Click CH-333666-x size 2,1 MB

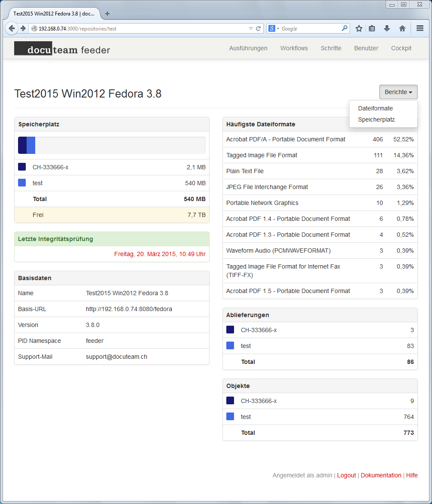[196, 167]
